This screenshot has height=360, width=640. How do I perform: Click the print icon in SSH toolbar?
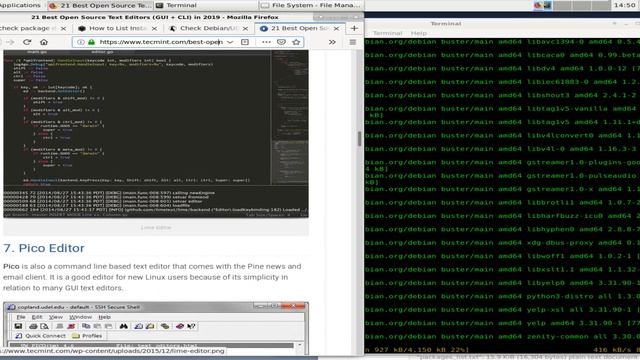(x=33, y=326)
